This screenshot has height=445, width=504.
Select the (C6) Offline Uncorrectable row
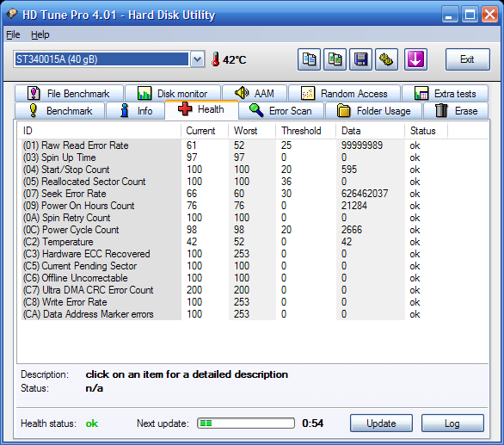click(x=234, y=278)
